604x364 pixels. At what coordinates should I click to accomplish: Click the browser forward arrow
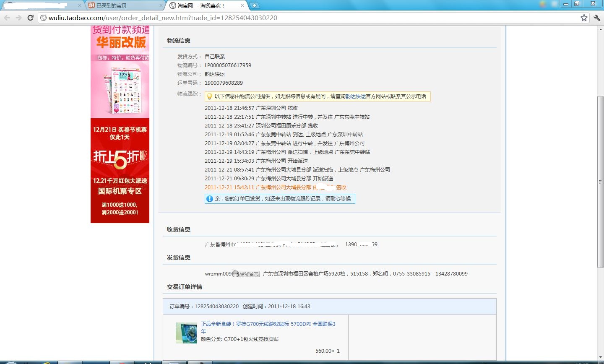point(18,18)
